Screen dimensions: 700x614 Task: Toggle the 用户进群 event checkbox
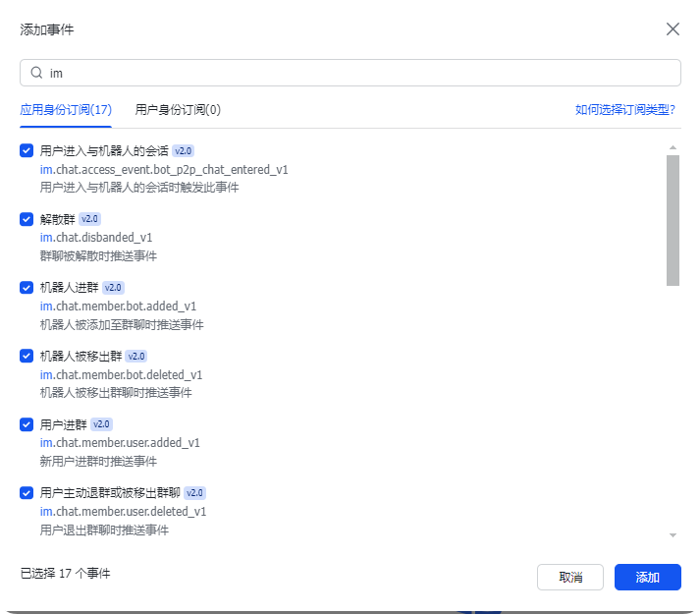pos(27,424)
